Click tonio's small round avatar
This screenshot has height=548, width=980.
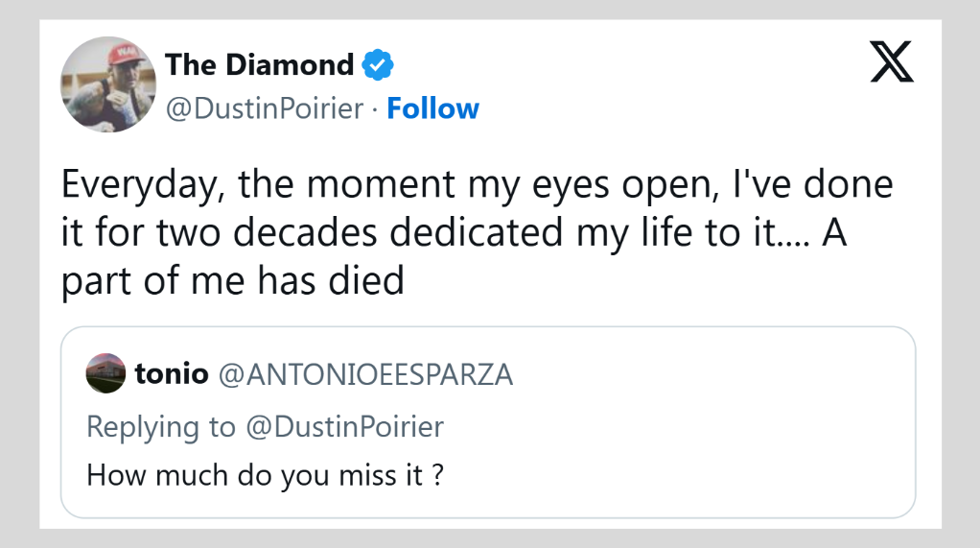pyautogui.click(x=105, y=373)
